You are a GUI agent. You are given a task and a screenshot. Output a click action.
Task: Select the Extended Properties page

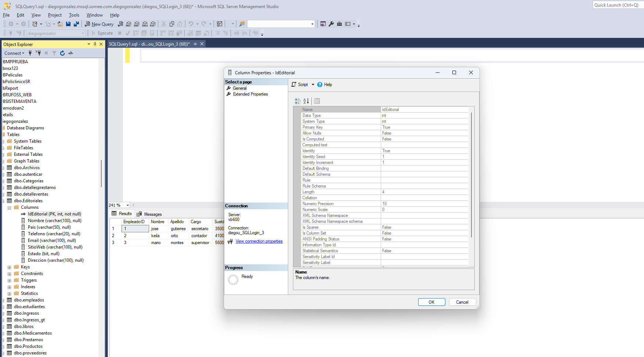click(x=250, y=94)
